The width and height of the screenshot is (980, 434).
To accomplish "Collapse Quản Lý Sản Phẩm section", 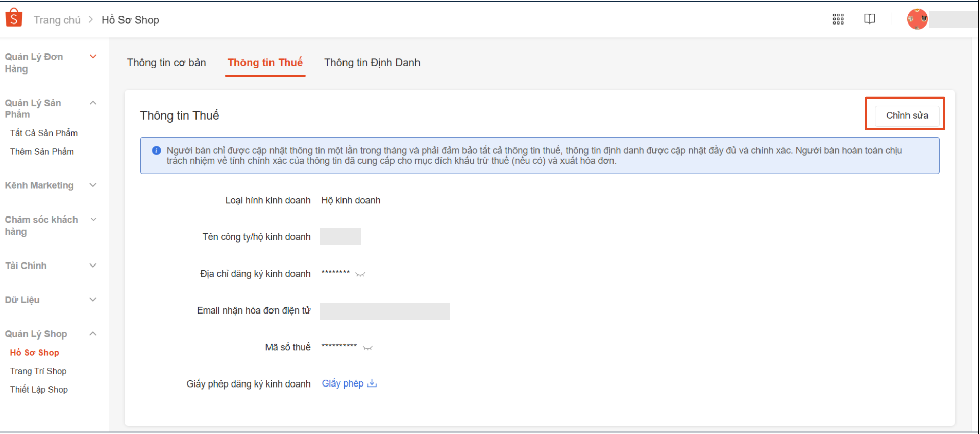I will pos(93,103).
